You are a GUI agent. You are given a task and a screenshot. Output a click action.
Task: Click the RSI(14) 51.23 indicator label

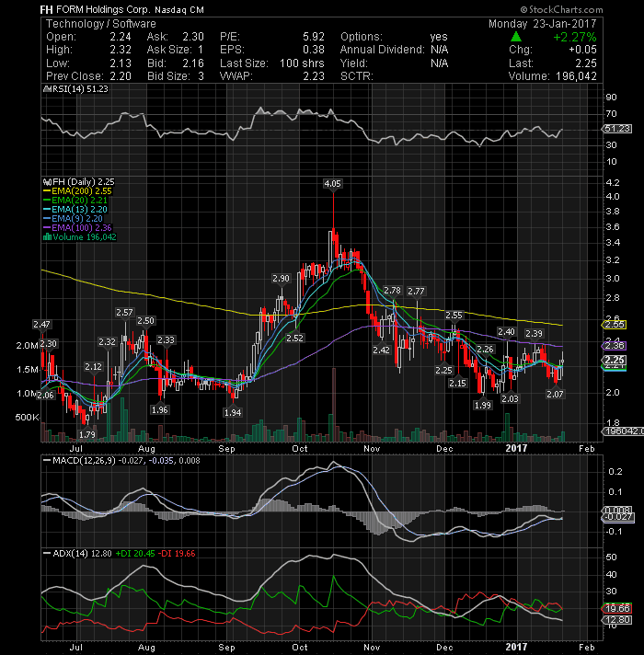click(x=80, y=89)
